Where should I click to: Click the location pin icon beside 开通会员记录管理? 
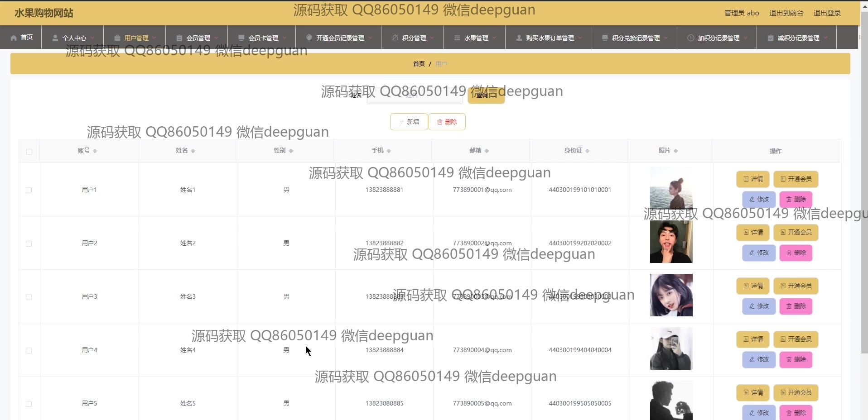click(309, 38)
